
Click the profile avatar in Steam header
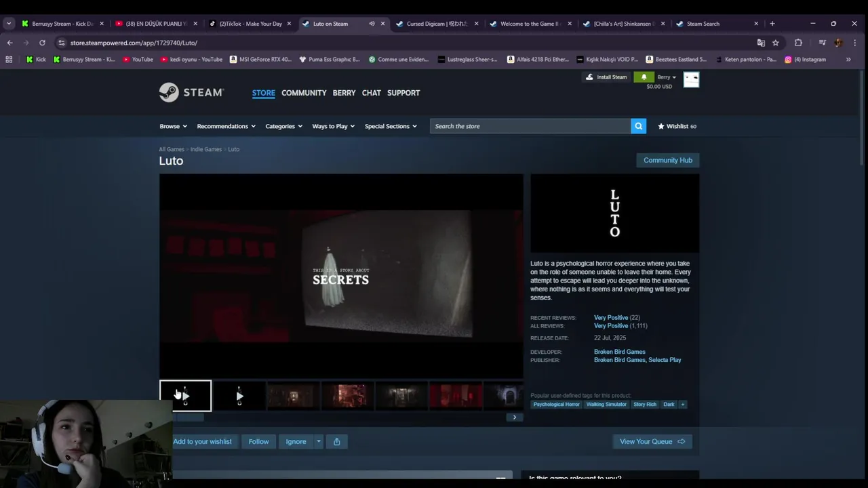pyautogui.click(x=691, y=79)
